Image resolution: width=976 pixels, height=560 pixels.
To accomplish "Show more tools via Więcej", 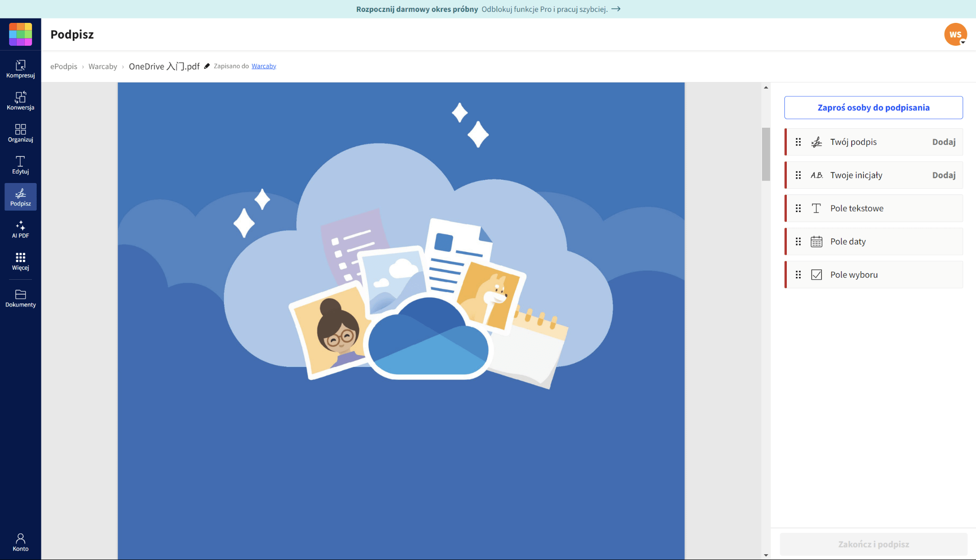I will (x=20, y=261).
